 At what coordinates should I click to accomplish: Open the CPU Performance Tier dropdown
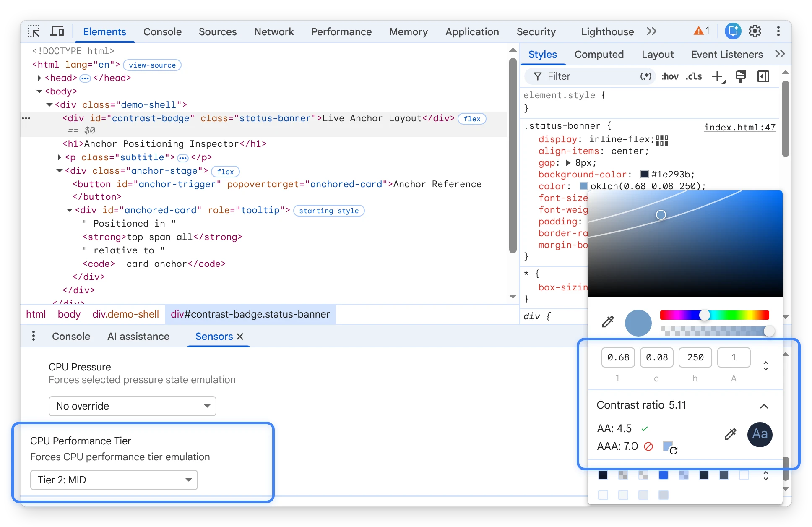[114, 480]
